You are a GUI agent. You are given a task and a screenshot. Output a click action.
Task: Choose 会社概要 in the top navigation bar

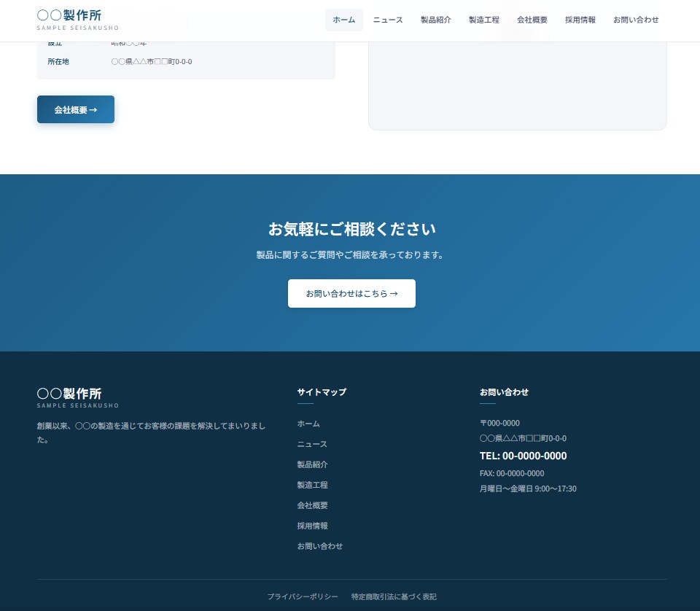coord(532,20)
